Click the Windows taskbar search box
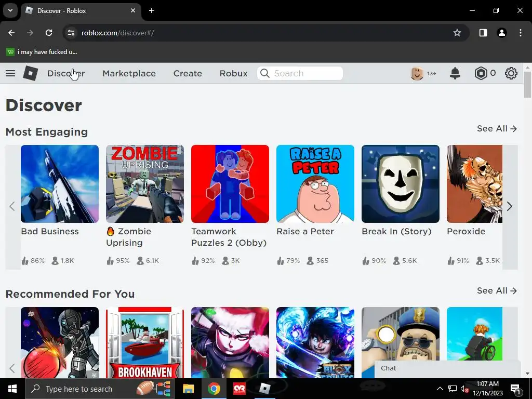Image resolution: width=532 pixels, height=399 pixels. 100,389
